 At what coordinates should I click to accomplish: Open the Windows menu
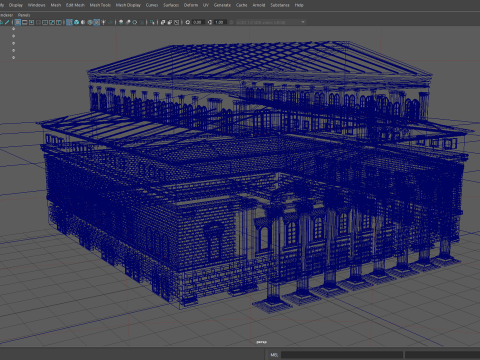36,5
